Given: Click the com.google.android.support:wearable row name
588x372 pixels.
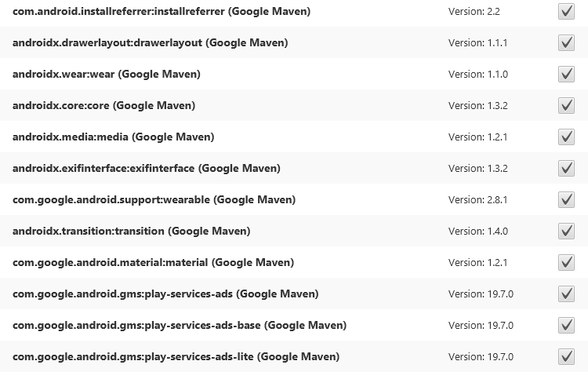Looking at the screenshot, I should tap(154, 199).
